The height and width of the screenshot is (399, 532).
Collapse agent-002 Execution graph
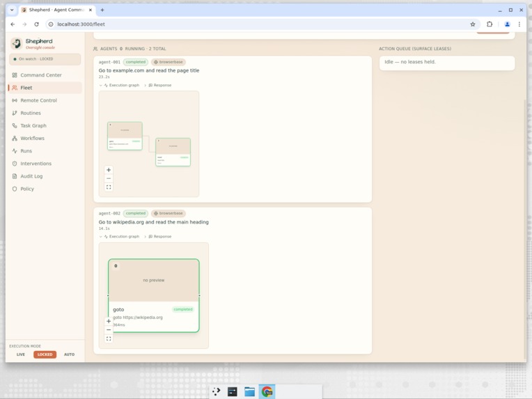119,237
